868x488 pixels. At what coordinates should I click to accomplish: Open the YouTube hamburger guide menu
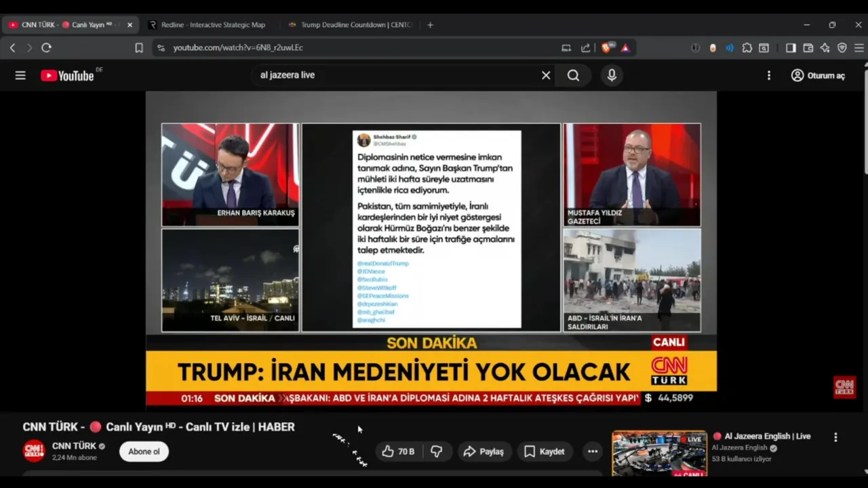[x=20, y=75]
